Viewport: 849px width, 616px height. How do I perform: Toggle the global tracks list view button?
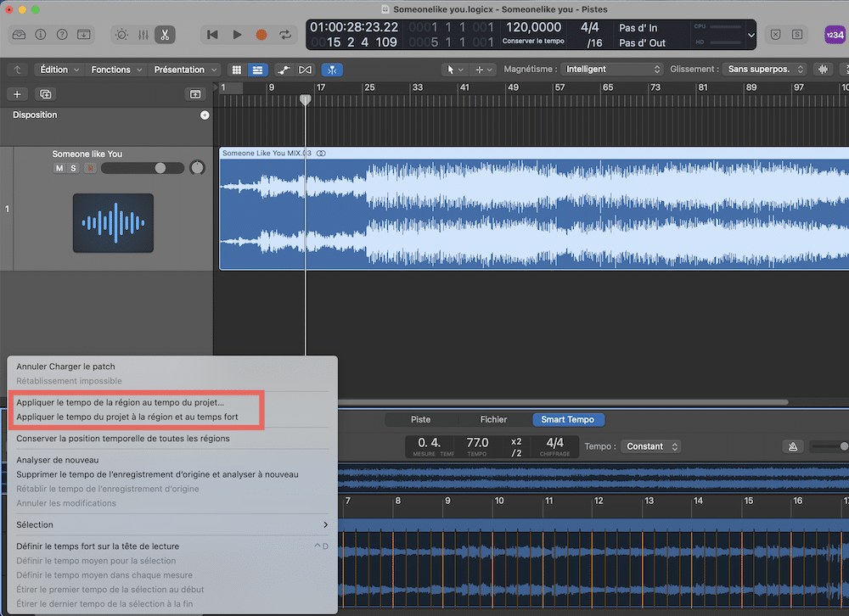coord(257,70)
